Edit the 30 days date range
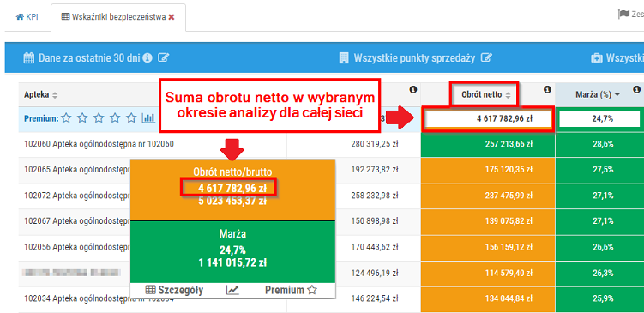Screen dimensions: 644x313 (x=164, y=57)
